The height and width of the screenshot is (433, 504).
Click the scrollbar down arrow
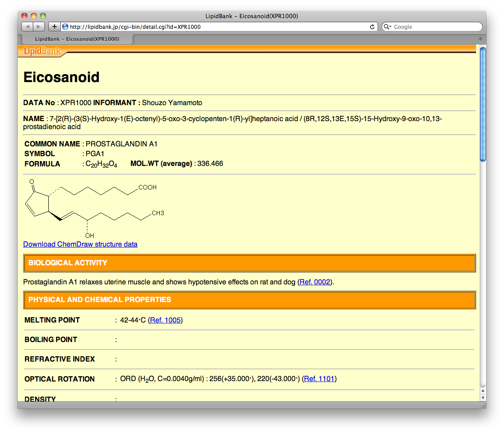483,398
